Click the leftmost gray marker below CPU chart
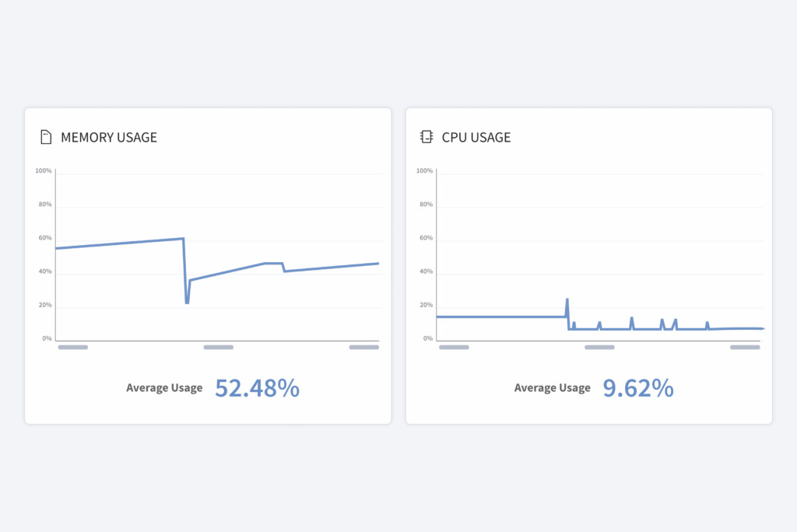 [x=455, y=347]
